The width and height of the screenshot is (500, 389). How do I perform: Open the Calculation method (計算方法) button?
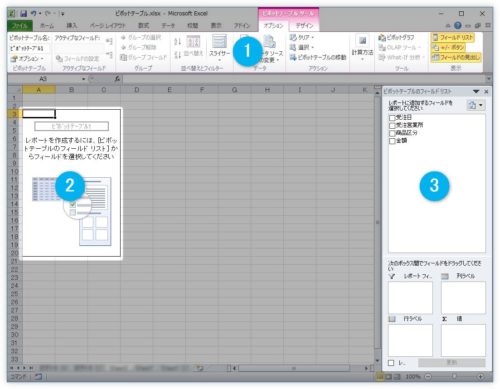(x=362, y=48)
